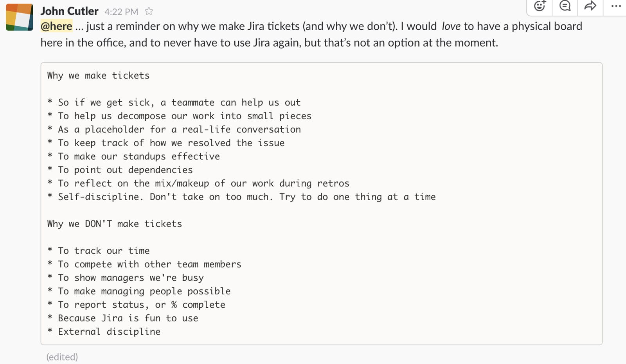626x364 pixels.
Task: Click the line Because Jira is fun to use
Action: click(128, 318)
